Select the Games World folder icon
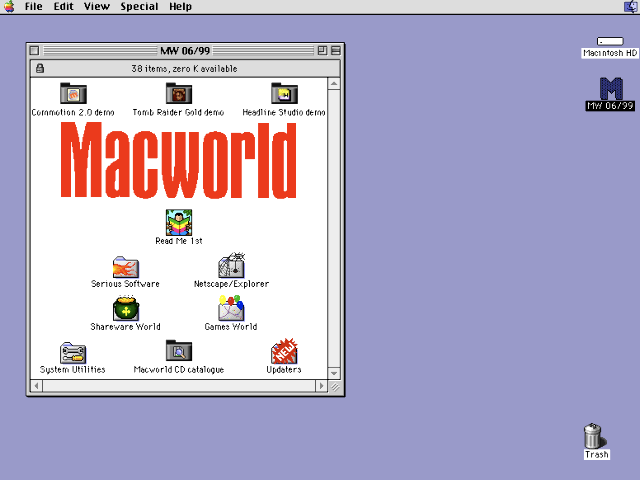Screen dimensions: 640x480 coord(231,309)
